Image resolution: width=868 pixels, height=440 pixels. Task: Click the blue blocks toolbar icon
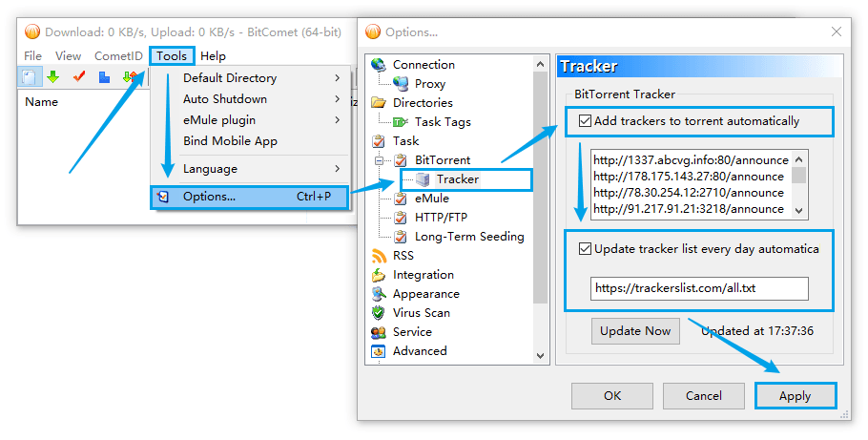tap(104, 76)
